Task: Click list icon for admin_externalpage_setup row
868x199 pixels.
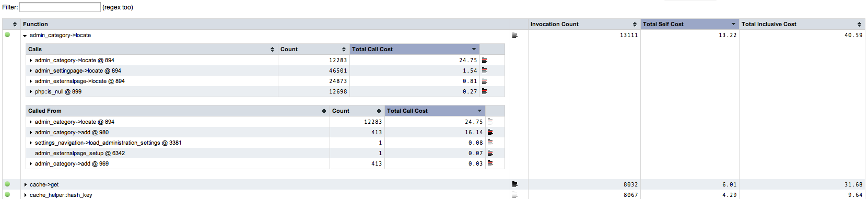Action: click(490, 153)
